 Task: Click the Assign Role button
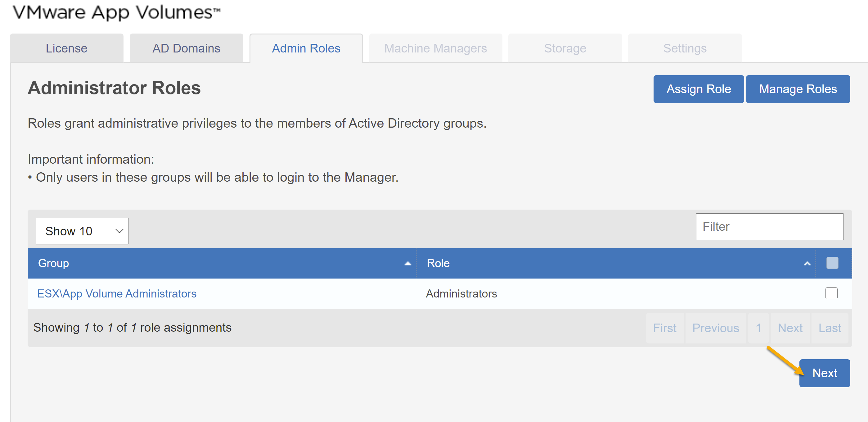pos(699,89)
